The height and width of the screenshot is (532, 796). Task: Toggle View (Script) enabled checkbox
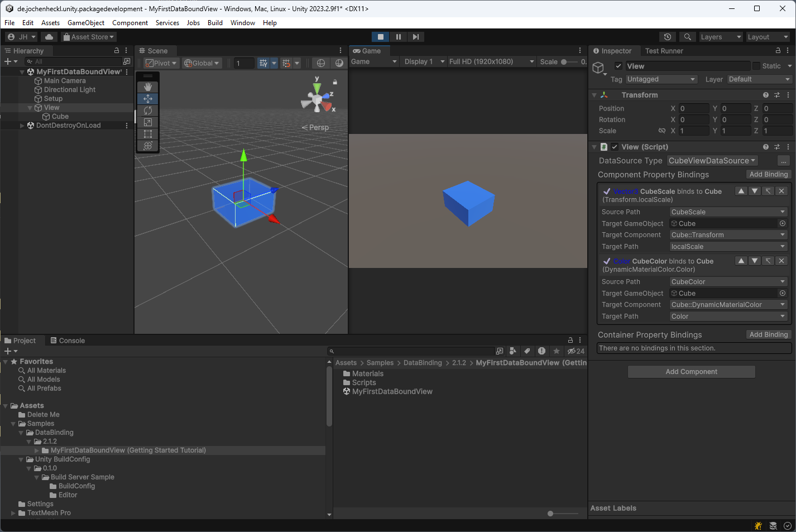[x=615, y=147]
